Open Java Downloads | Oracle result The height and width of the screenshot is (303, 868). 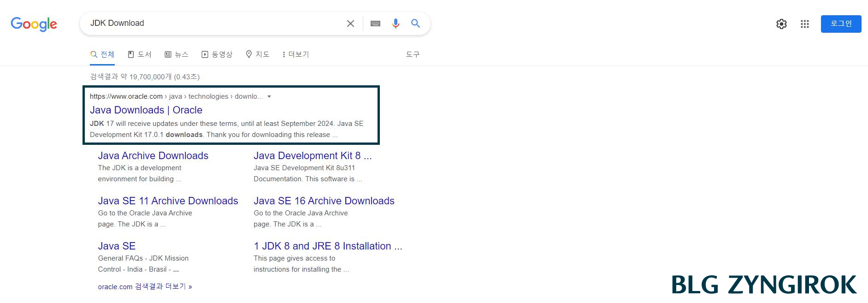point(146,110)
